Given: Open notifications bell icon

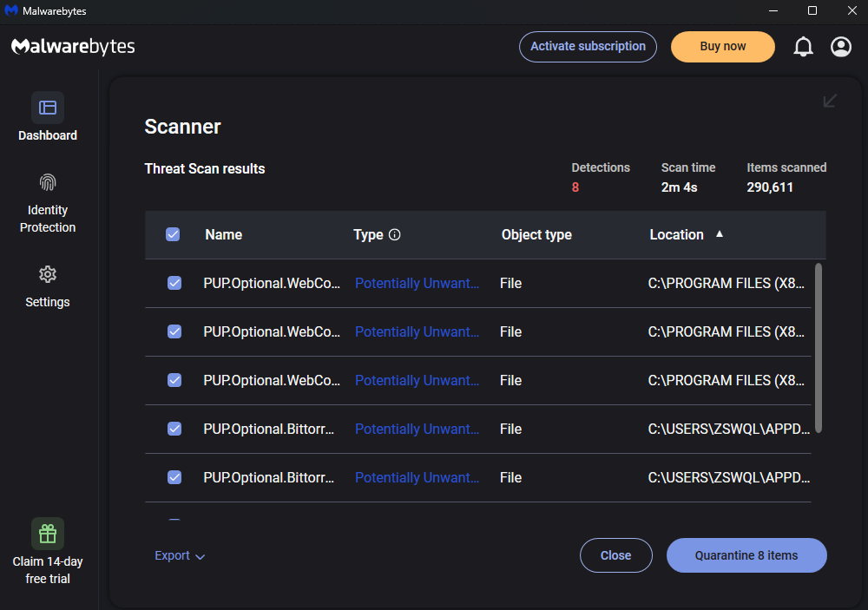Looking at the screenshot, I should (803, 47).
